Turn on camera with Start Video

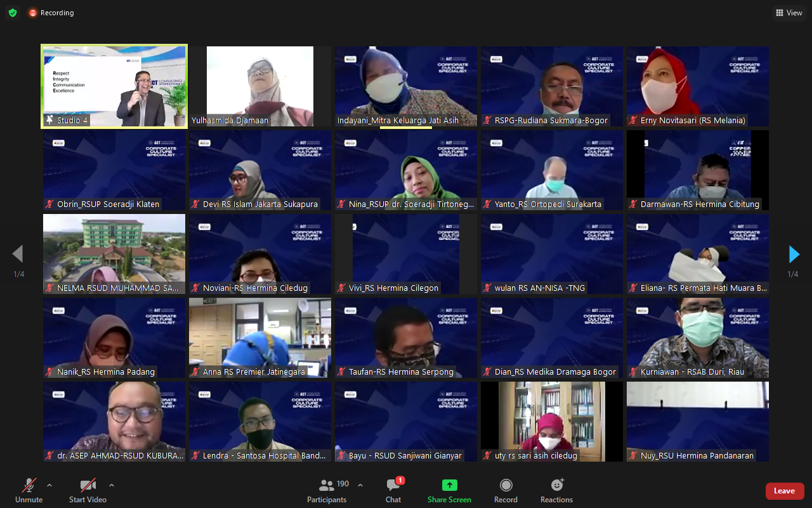pyautogui.click(x=88, y=486)
